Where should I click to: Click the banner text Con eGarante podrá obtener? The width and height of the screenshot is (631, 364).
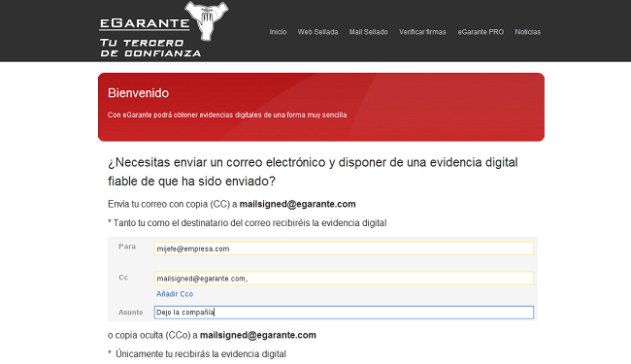coord(227,115)
